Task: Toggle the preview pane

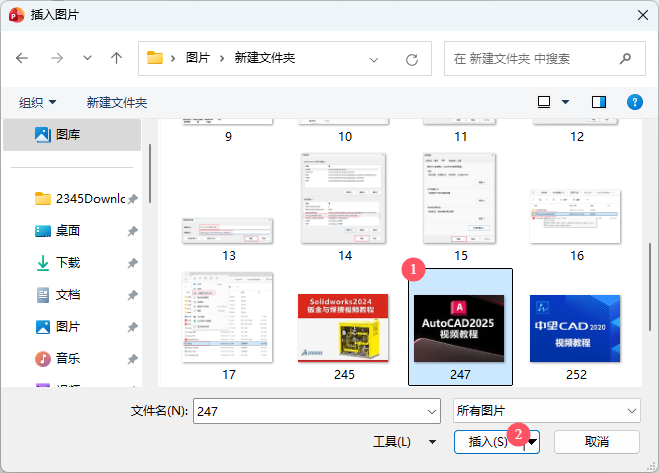Action: pyautogui.click(x=599, y=102)
